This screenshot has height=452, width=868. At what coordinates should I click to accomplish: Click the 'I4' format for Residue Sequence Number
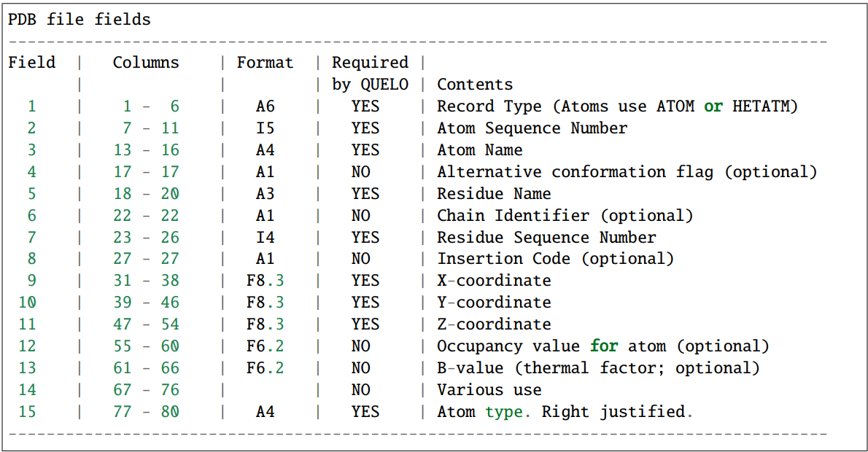tap(266, 238)
